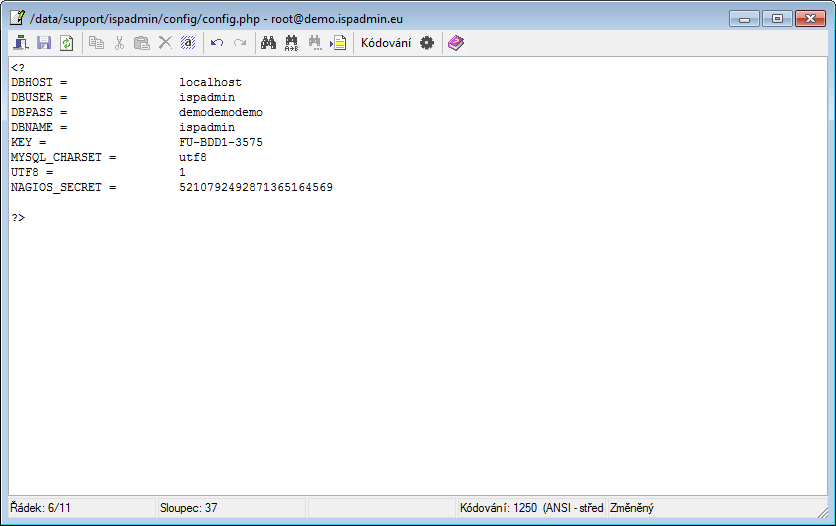Click the secret number 5210792492871365164569

pyautogui.click(x=256, y=188)
